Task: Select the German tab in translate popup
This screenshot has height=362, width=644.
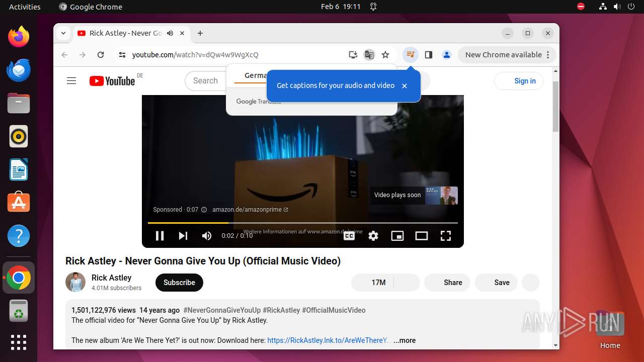Action: coord(256,75)
